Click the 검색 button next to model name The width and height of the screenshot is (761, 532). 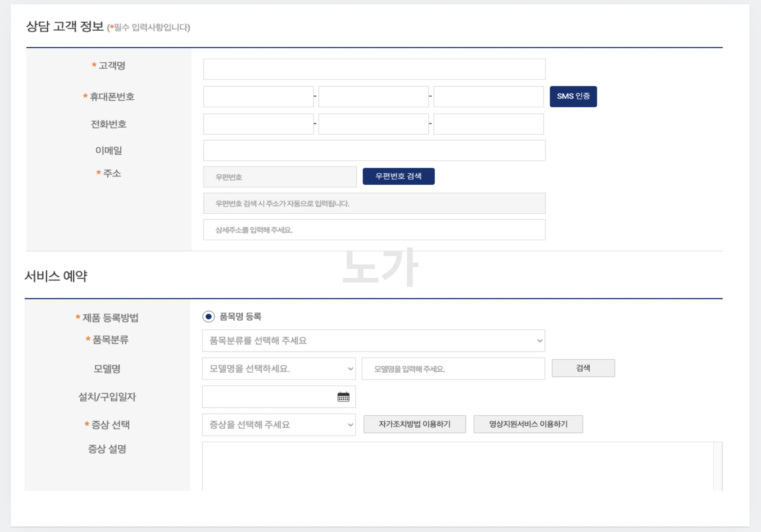(x=583, y=368)
